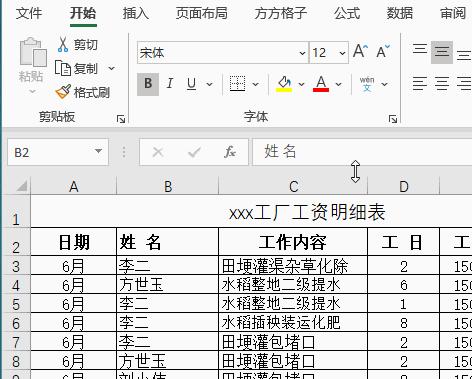Expand border style dropdown
The height and width of the screenshot is (379, 472).
tap(256, 84)
